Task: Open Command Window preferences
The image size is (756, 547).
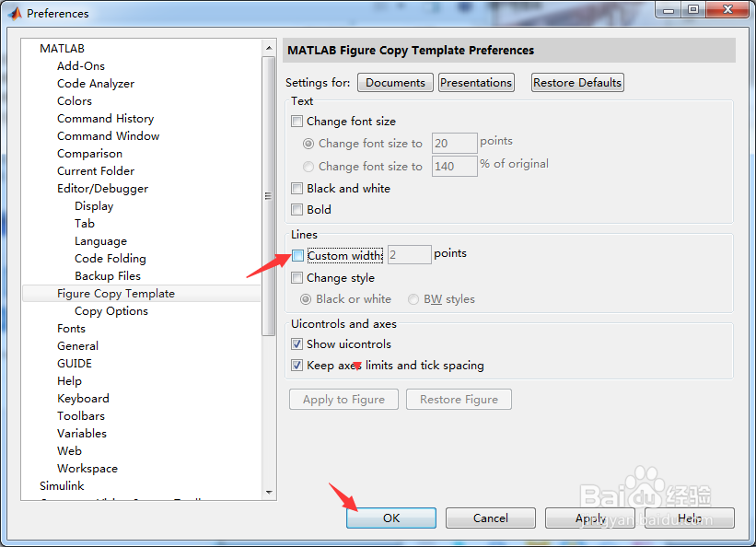Action: [108, 136]
